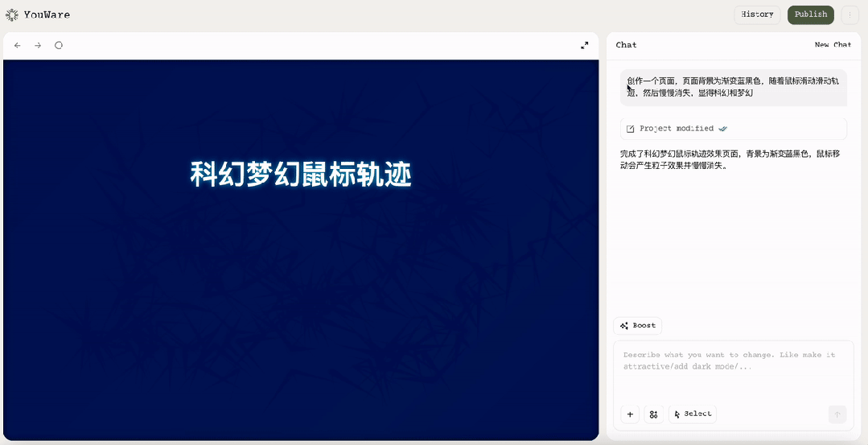Click the glowing 科幻梦幻鼠标轨迹 heading in preview

point(301,175)
